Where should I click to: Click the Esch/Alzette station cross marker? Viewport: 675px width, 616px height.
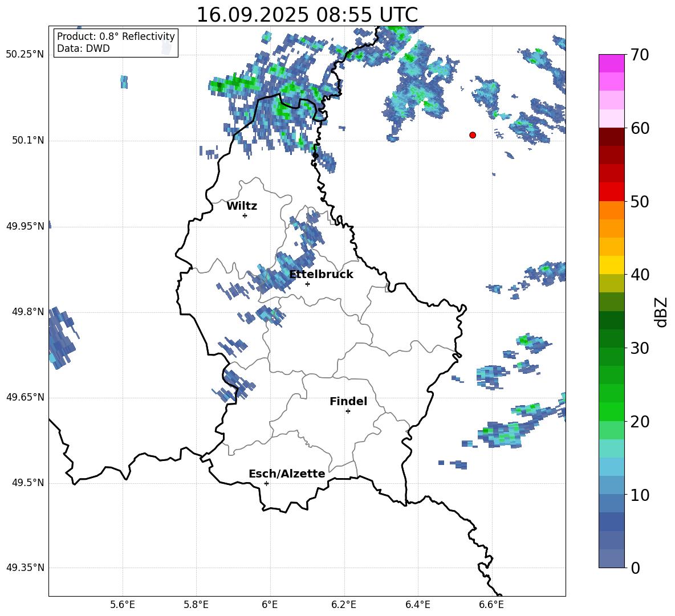(266, 483)
